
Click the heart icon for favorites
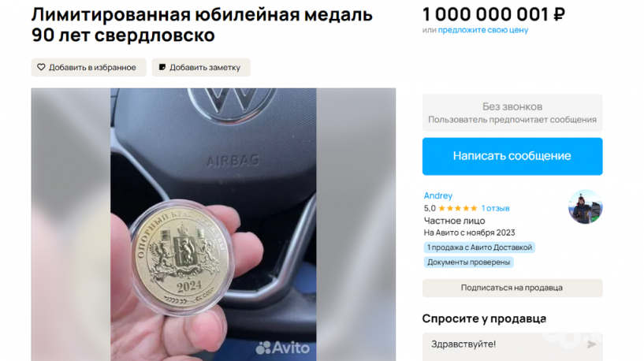tap(41, 67)
